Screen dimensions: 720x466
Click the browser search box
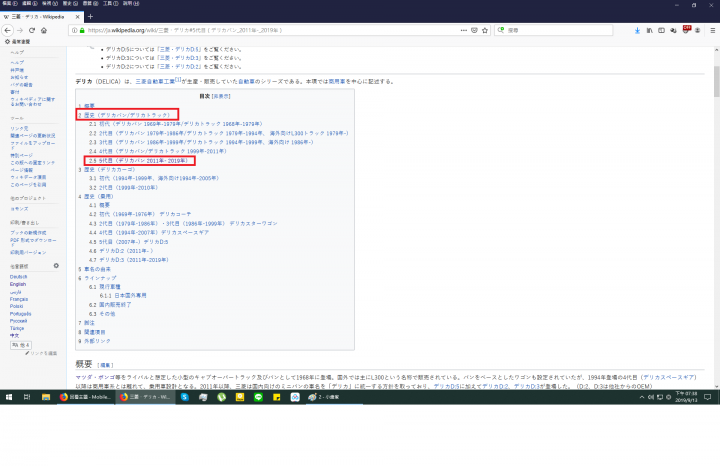(553, 30)
